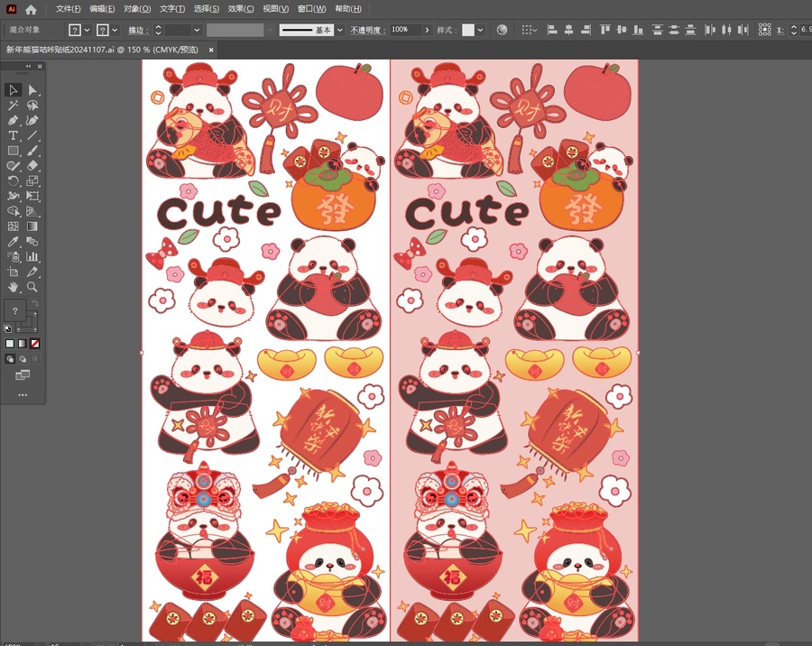The height and width of the screenshot is (646, 812).
Task: Reset to default fill and stroke
Action: click(x=8, y=329)
